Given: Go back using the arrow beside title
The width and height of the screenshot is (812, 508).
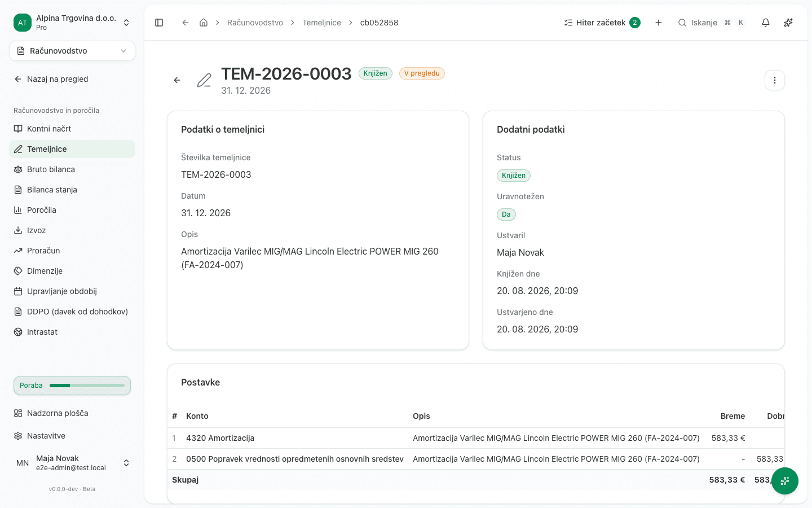Looking at the screenshot, I should [x=177, y=80].
